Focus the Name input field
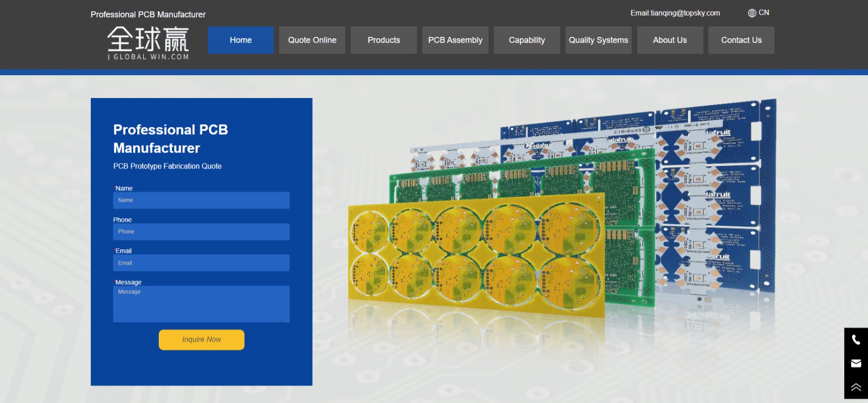The height and width of the screenshot is (403, 868). tap(201, 200)
